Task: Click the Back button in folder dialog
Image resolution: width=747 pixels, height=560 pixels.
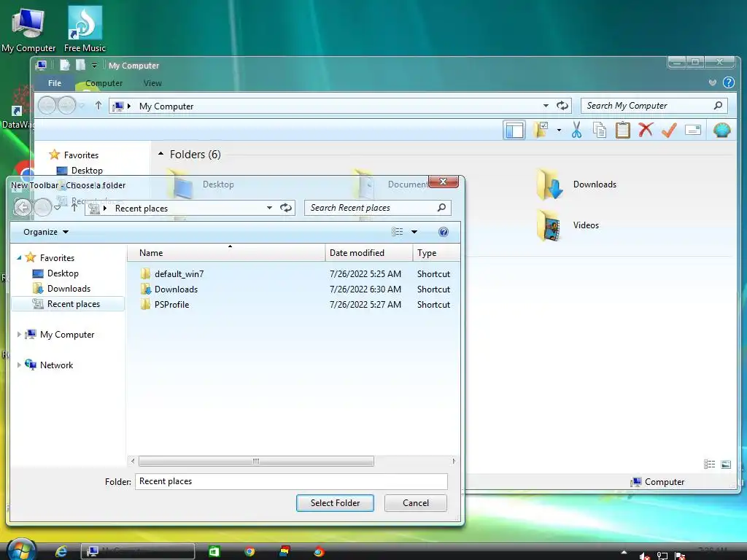Action: pyautogui.click(x=23, y=207)
